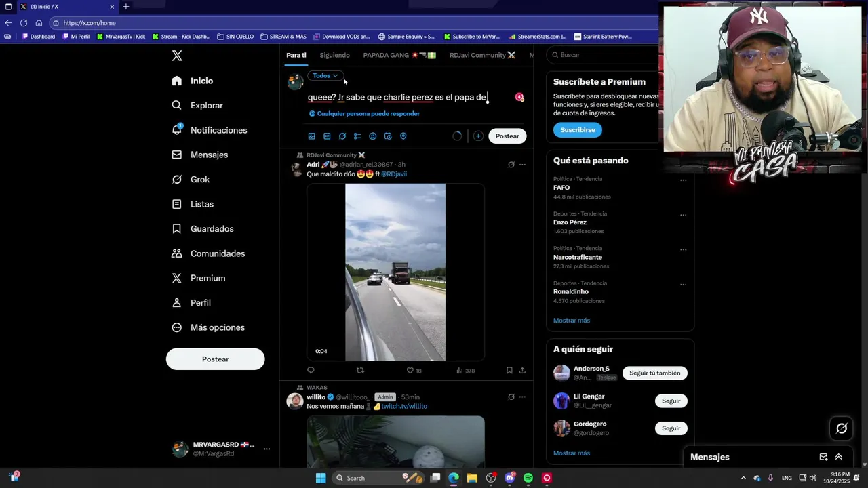The image size is (868, 488).
Task: Add another post to thread
Action: 478,136
